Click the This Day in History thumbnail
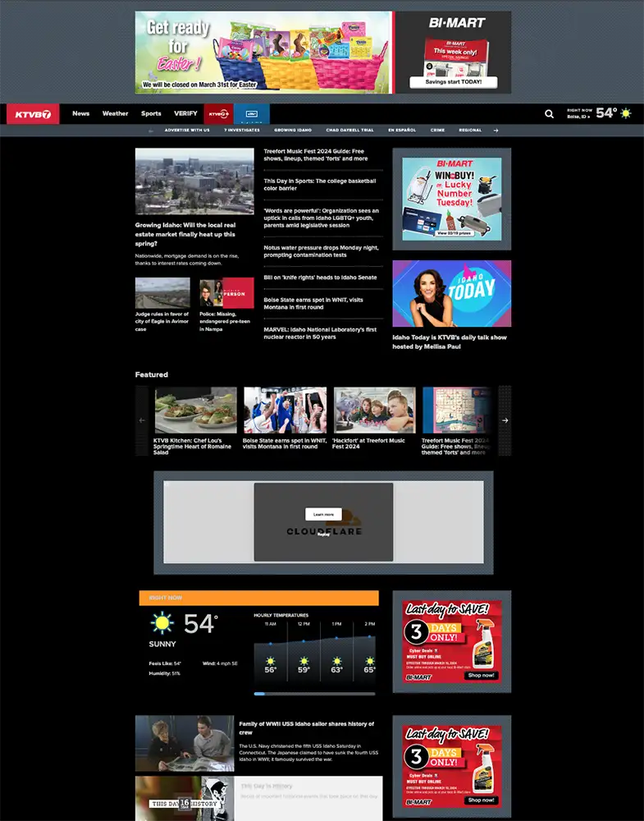 click(x=185, y=799)
